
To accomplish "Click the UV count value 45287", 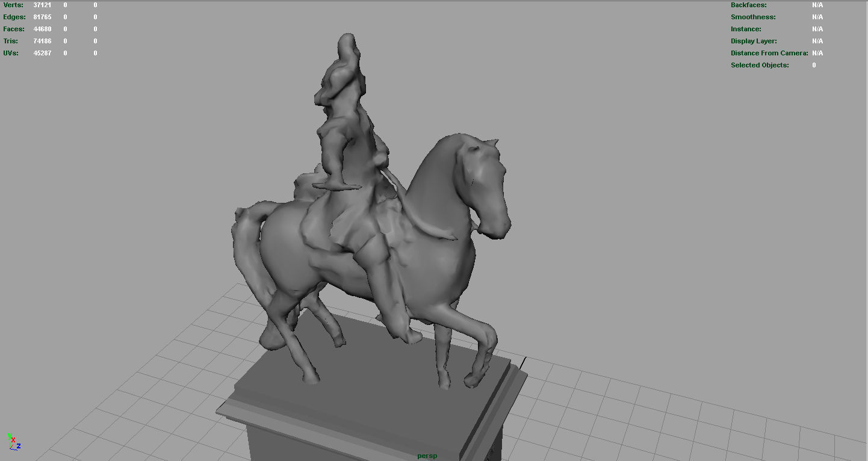I will tap(42, 53).
